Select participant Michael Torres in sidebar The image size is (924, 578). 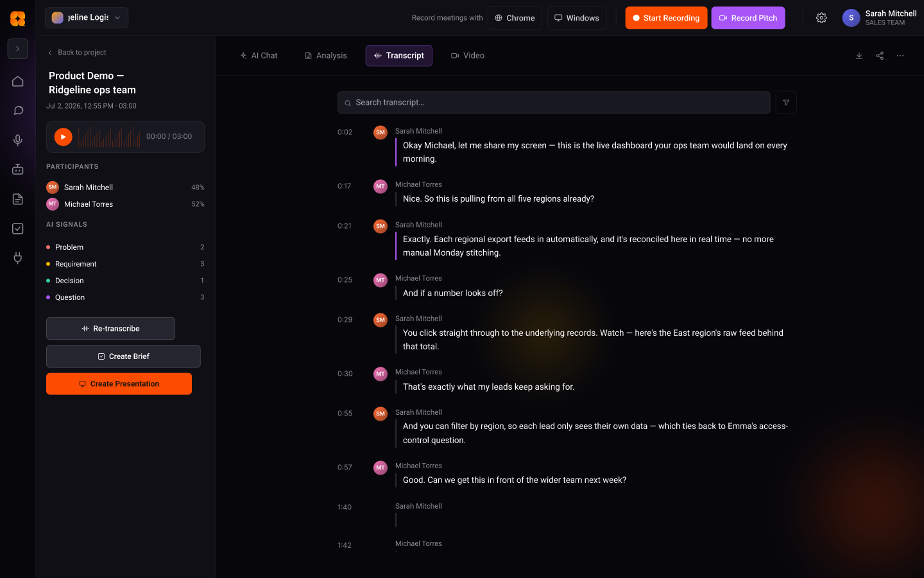tap(125, 204)
